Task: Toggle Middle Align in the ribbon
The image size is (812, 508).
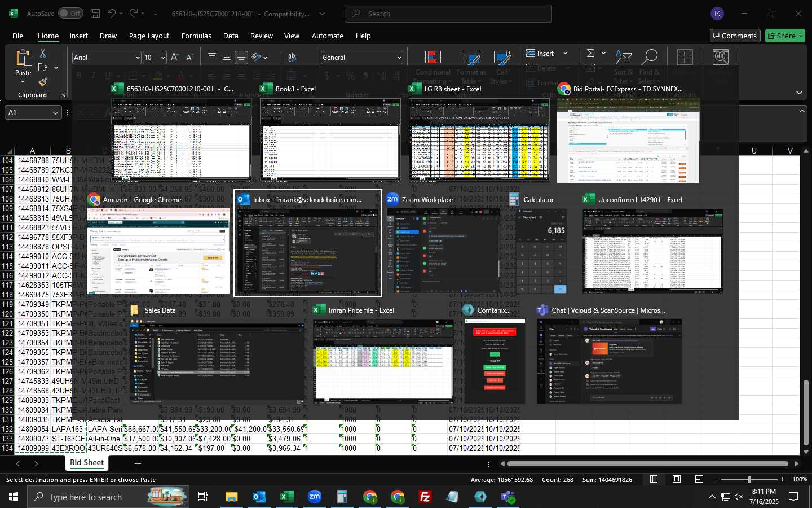Action: pos(227,58)
